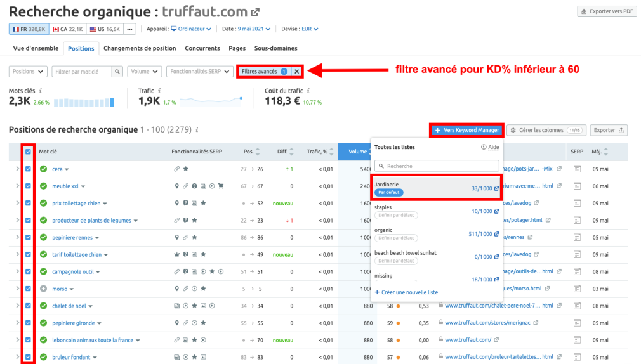Sort the Màj. column using its arrows
Viewport: 641px width, 364px height.
click(606, 152)
